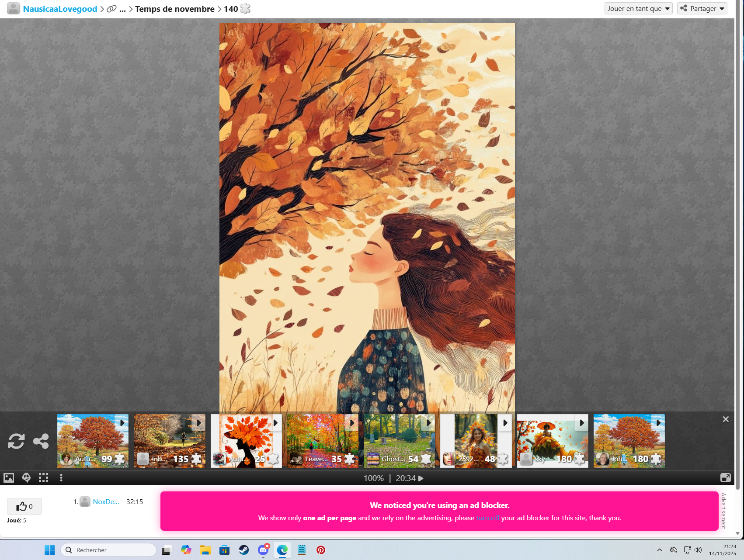Image resolution: width=744 pixels, height=560 pixels.
Task: Open the Leave... 35-piece puzzle thumbnail
Action: click(323, 441)
